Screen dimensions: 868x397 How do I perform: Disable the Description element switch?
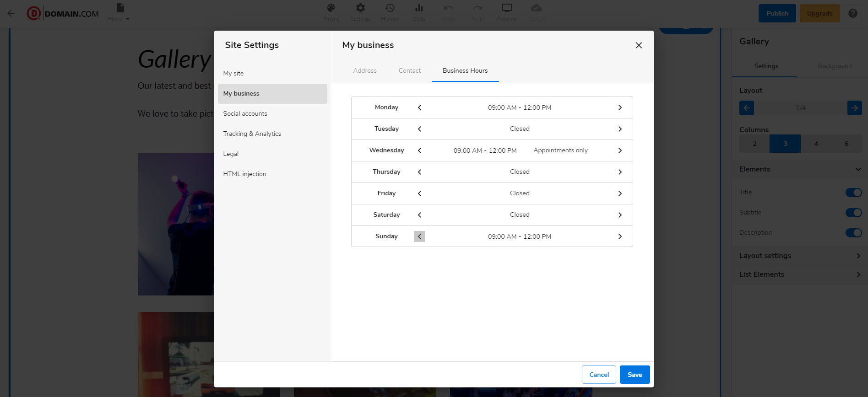tap(853, 233)
